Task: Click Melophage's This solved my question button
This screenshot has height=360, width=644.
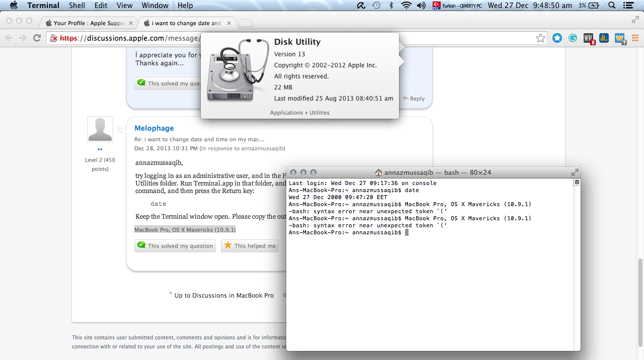Action: [x=175, y=246]
